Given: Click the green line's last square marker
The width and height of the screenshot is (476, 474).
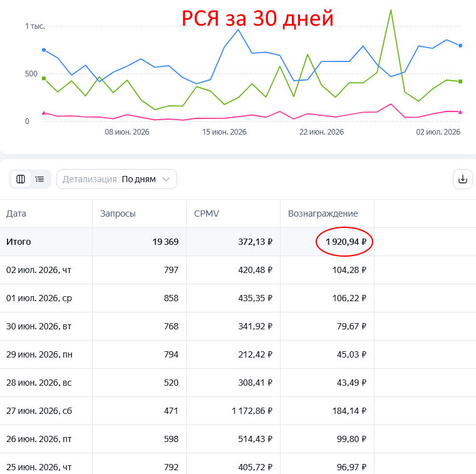Looking at the screenshot, I should click(x=460, y=81).
